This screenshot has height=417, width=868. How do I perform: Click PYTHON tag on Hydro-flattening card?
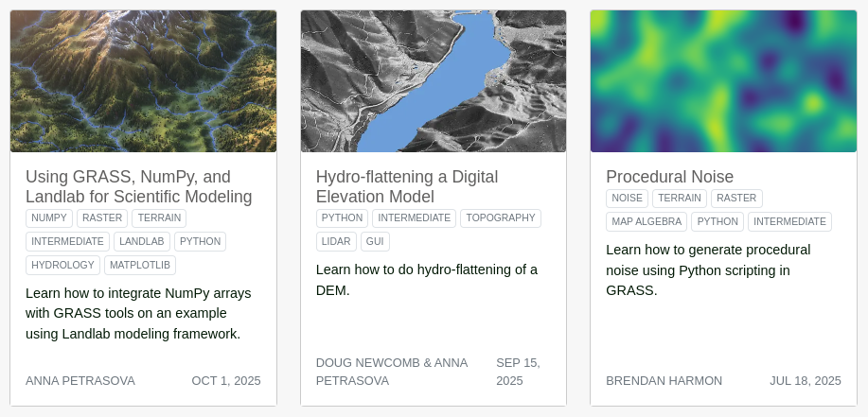click(342, 217)
